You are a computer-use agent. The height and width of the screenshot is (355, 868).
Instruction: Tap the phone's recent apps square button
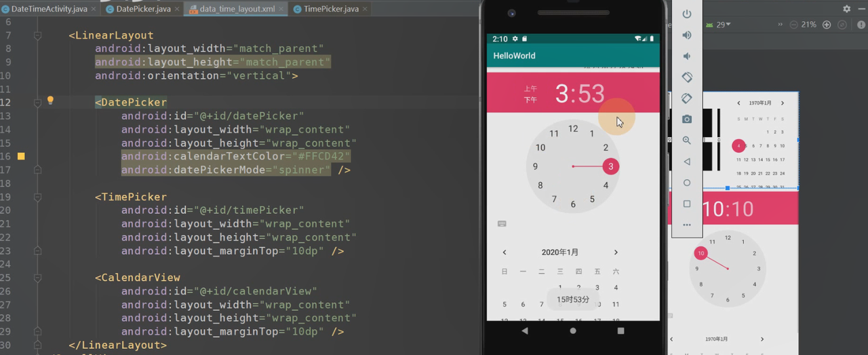(x=620, y=331)
